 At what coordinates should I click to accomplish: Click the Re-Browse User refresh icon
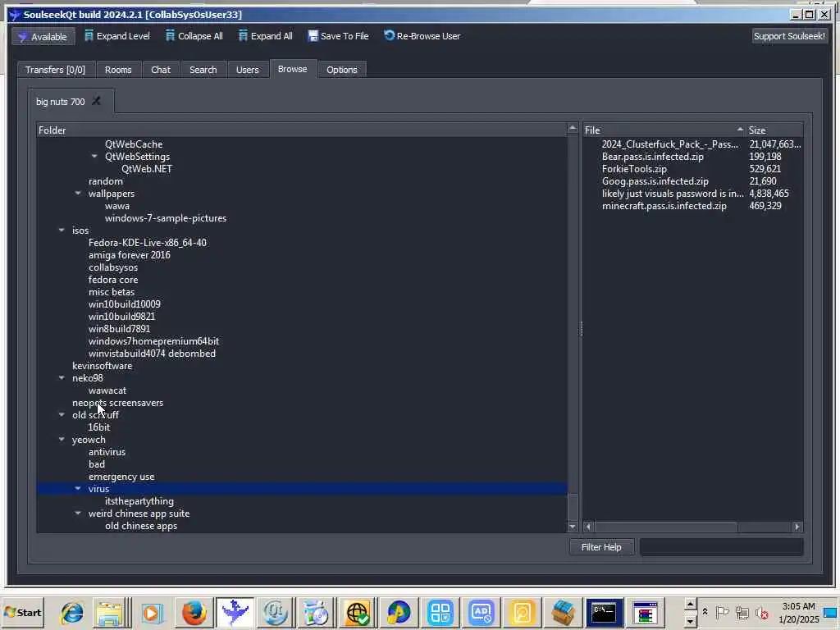pos(390,35)
